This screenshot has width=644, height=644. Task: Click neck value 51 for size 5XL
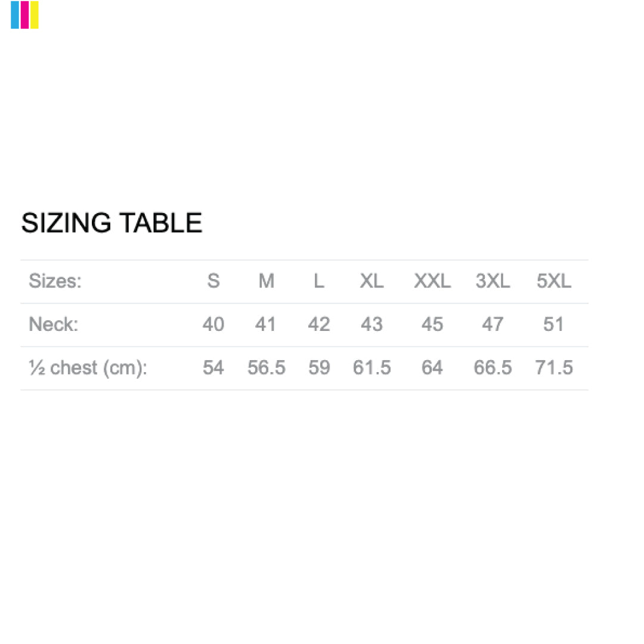(x=554, y=324)
